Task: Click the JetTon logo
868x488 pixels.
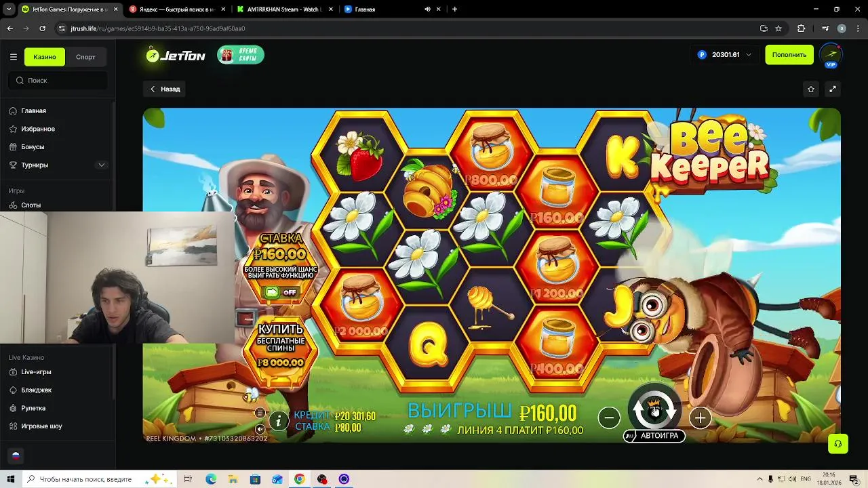Action: (176, 56)
